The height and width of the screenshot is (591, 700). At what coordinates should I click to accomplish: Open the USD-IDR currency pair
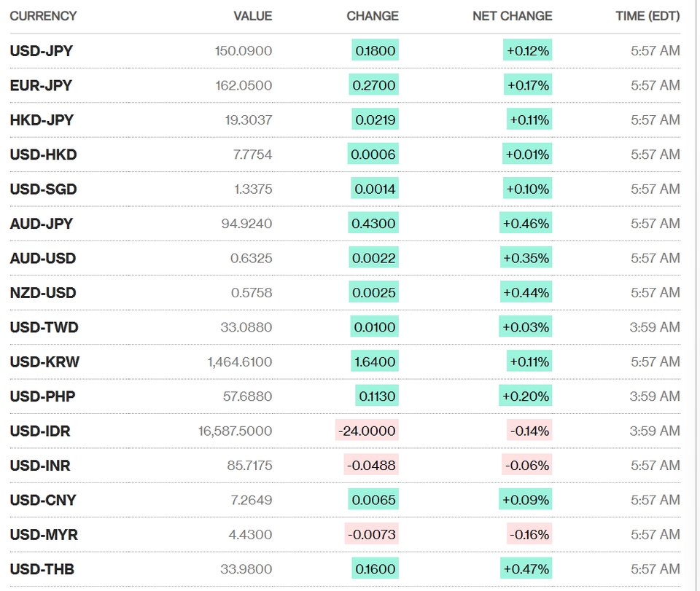coord(40,431)
